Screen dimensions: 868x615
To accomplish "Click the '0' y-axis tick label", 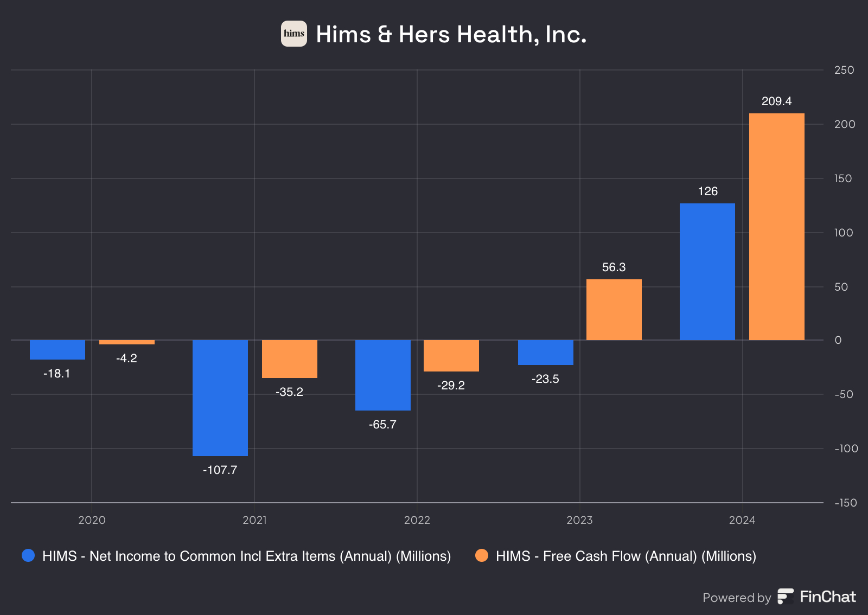I will [838, 340].
